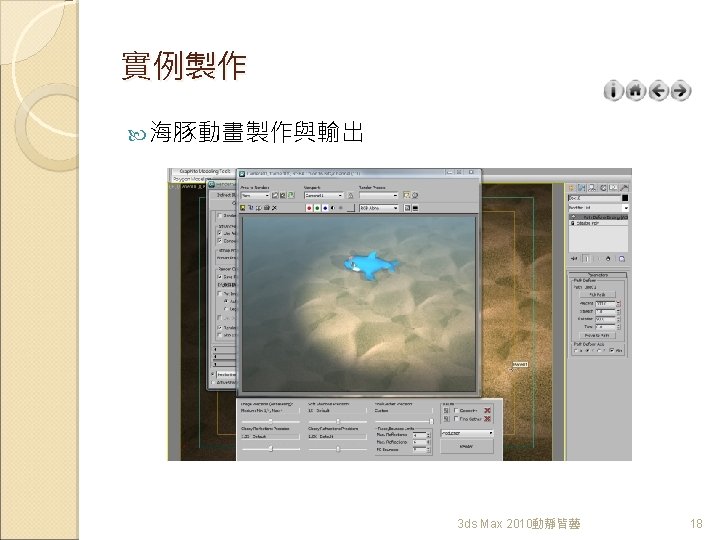Expand the Modifier List dropdown
The image size is (720, 540).
coord(598,208)
